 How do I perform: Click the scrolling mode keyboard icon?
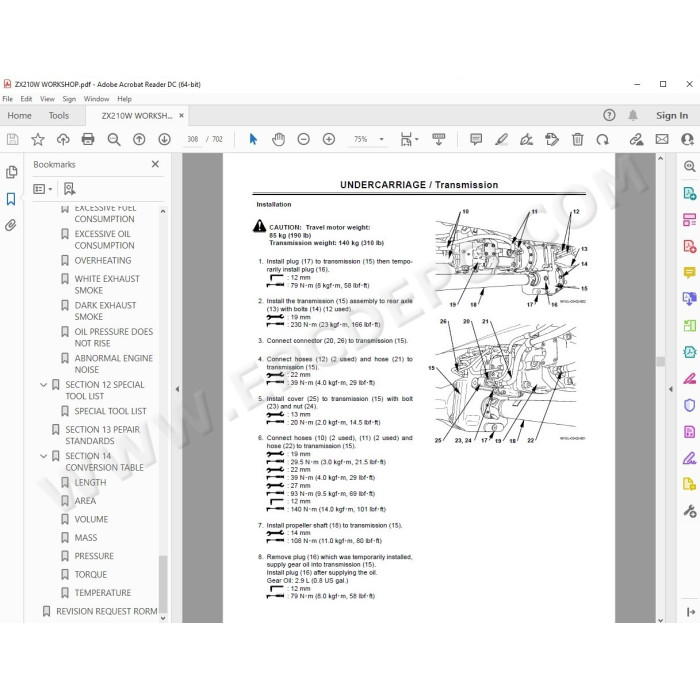(439, 140)
